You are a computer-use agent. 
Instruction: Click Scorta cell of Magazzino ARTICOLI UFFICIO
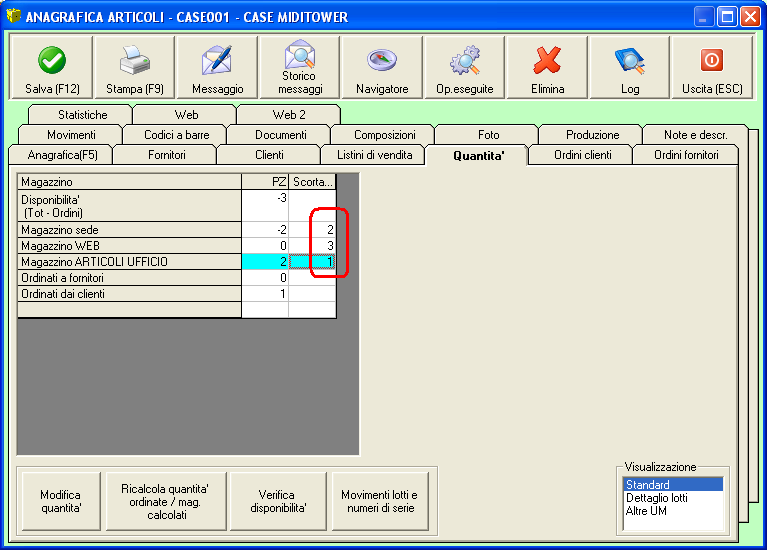point(312,262)
